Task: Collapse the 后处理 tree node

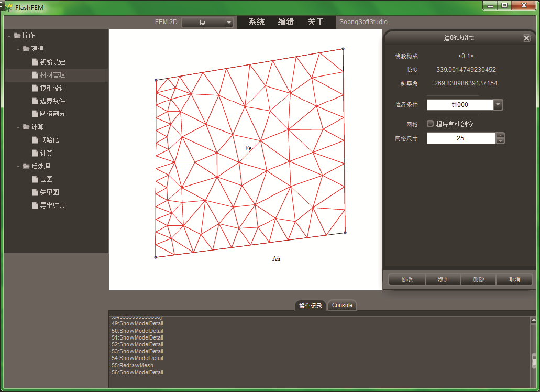Action: coord(18,166)
